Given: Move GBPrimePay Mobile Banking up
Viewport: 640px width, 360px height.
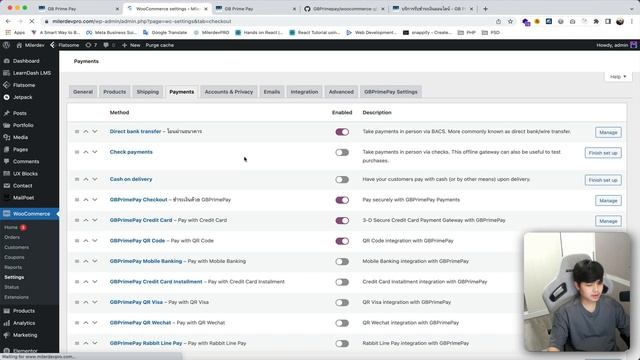Looking at the screenshot, I should (x=86, y=261).
